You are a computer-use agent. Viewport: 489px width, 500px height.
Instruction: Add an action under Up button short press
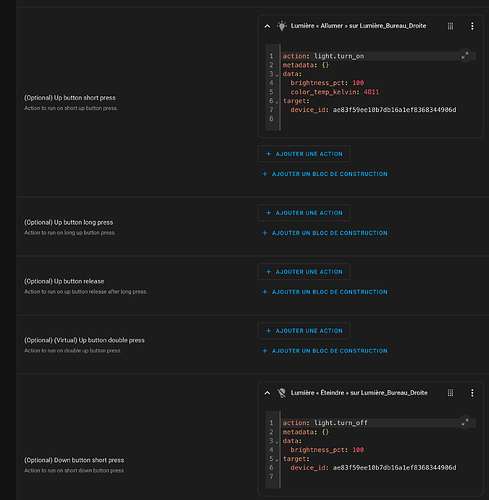[x=304, y=154]
